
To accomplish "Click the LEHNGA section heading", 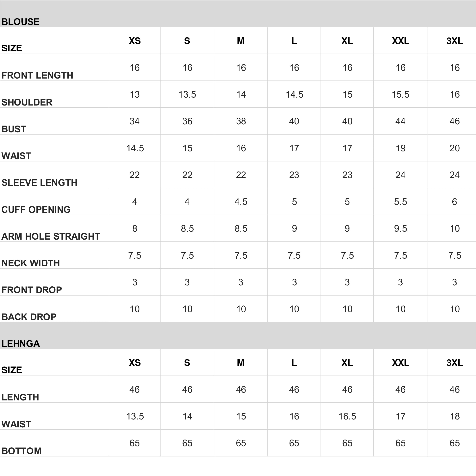I will point(21,344).
